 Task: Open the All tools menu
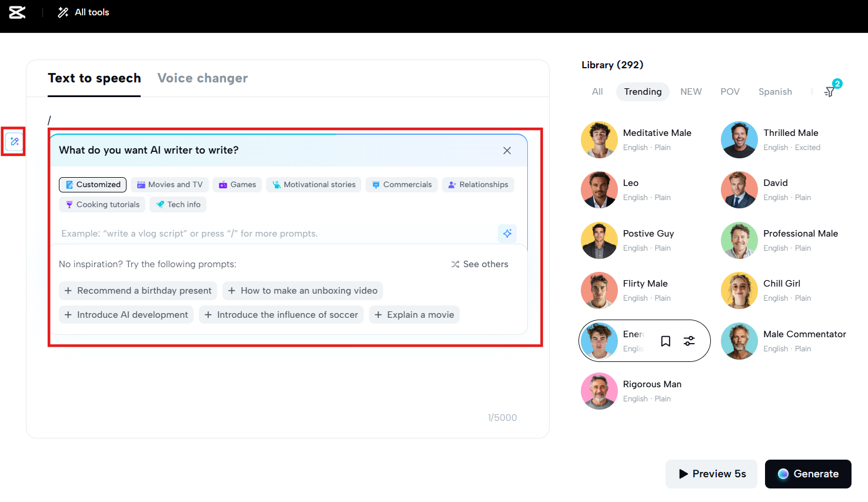[x=84, y=12]
